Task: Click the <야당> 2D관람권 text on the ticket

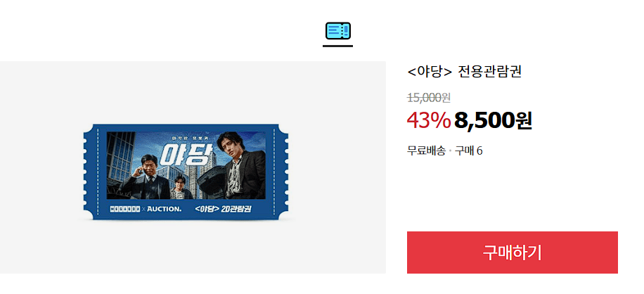Action: (x=224, y=209)
